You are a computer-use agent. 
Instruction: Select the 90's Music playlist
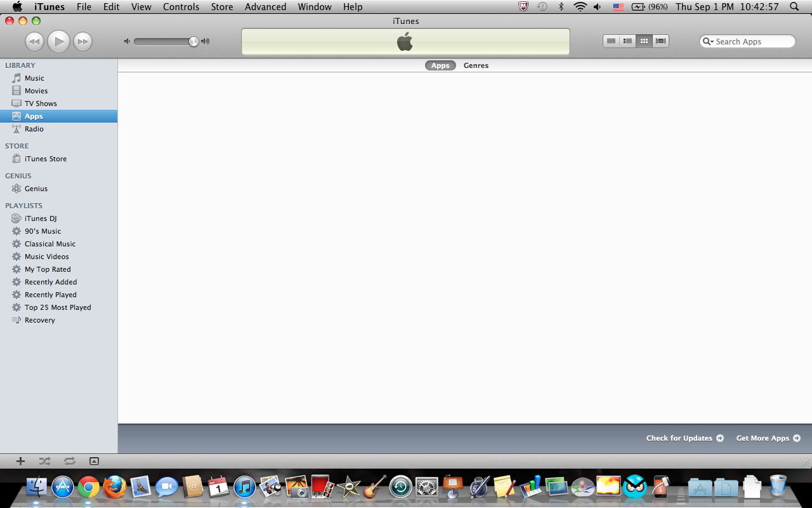[x=43, y=231]
